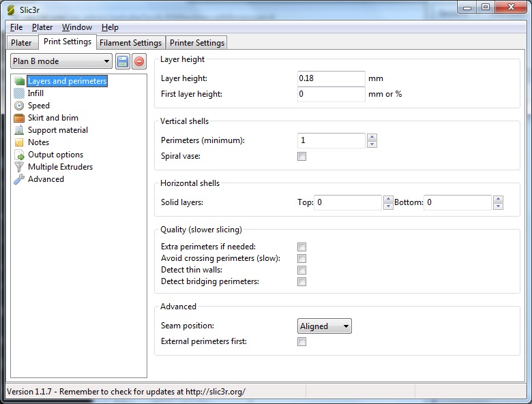
Task: Enable Avoid crossing perimeters checkbox
Action: 301,258
